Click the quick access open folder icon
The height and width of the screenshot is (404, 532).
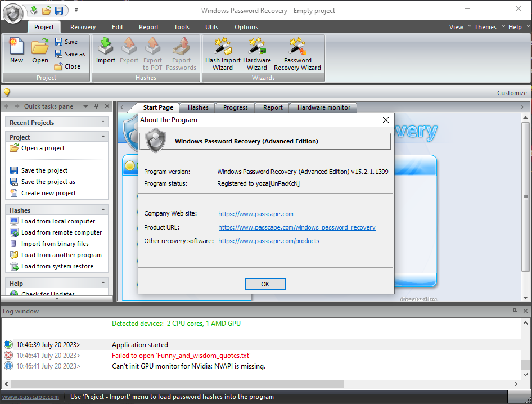tap(47, 11)
